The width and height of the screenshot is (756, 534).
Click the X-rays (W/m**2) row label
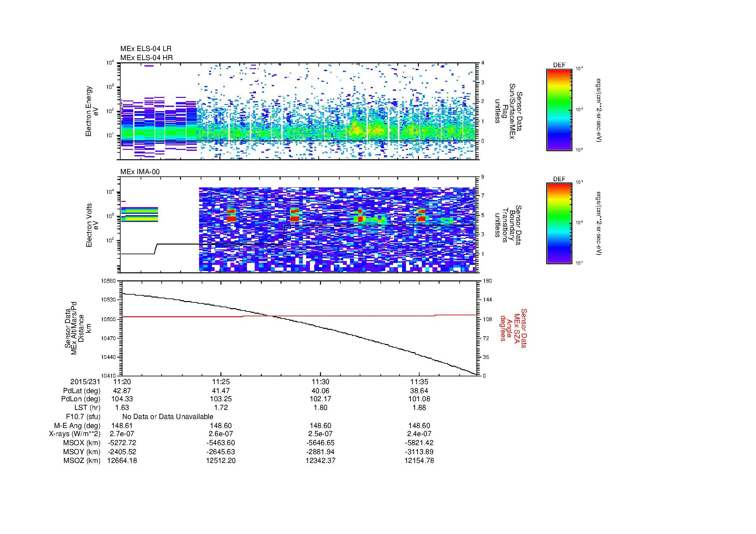pos(74,434)
